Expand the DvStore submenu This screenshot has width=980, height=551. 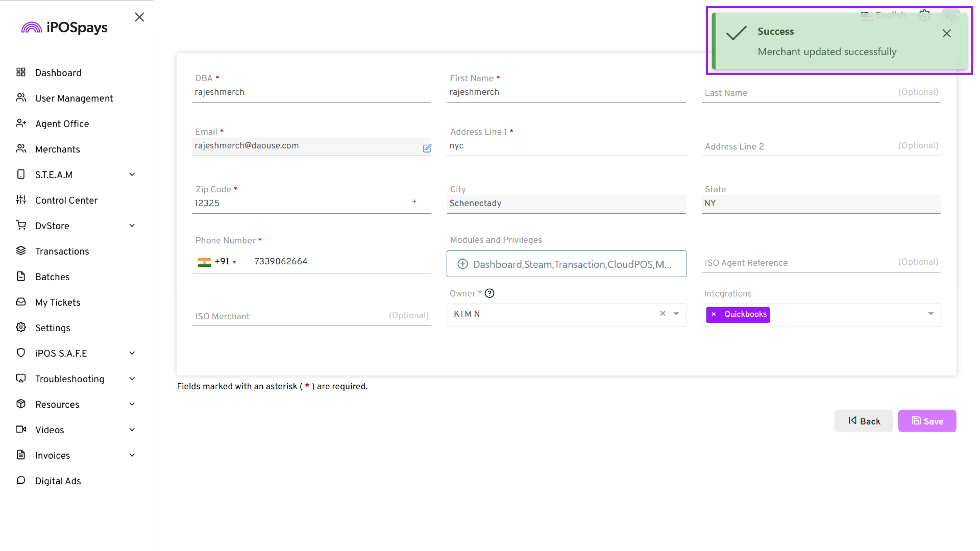coord(132,226)
